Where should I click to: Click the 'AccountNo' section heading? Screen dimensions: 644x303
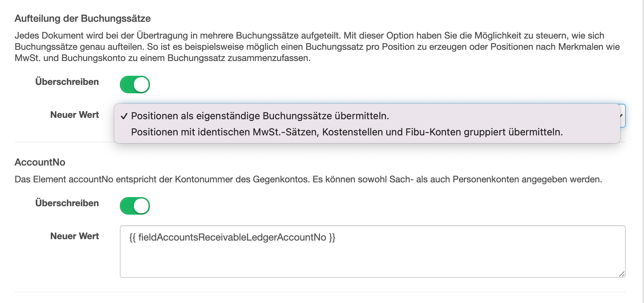tap(40, 162)
